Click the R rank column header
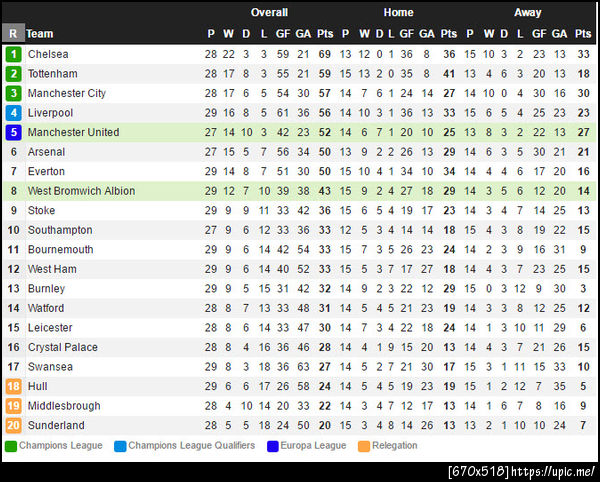Viewport: 600px width, 482px height. coord(13,33)
